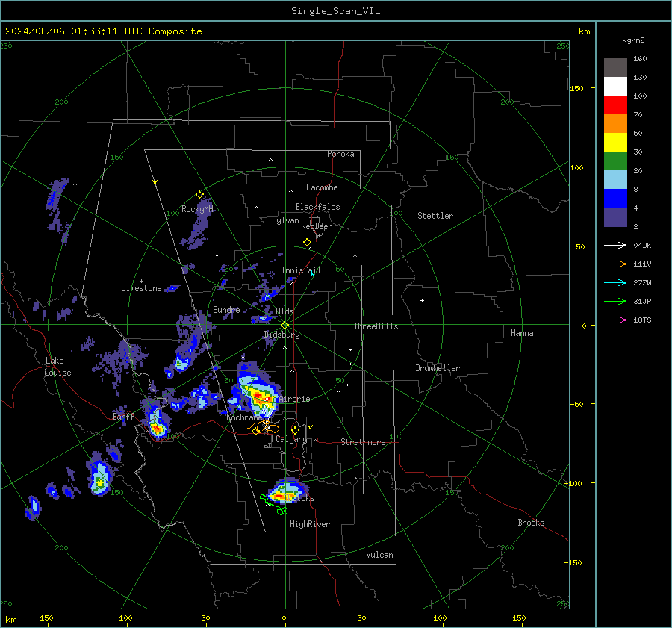The width and height of the screenshot is (672, 628).
Task: Click the green 31JP arrow icon
Action: pos(615,302)
